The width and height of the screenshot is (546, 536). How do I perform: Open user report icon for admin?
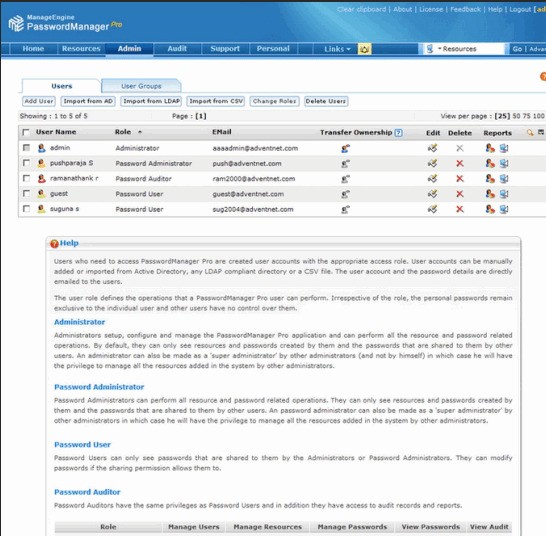[x=490, y=148]
